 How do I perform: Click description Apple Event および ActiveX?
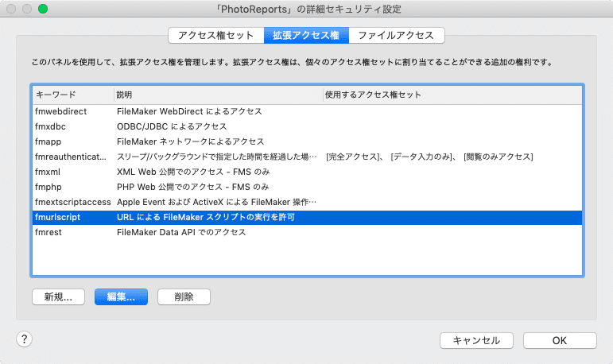(x=169, y=202)
